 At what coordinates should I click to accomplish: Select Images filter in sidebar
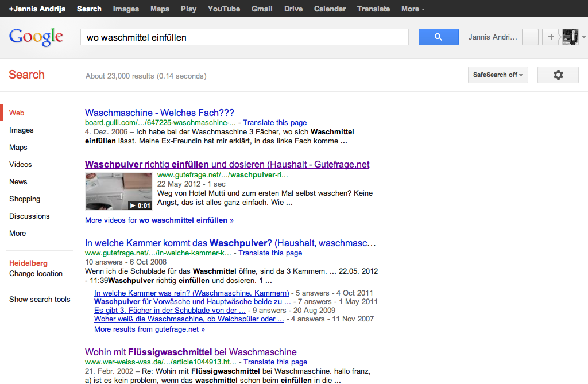pyautogui.click(x=21, y=130)
